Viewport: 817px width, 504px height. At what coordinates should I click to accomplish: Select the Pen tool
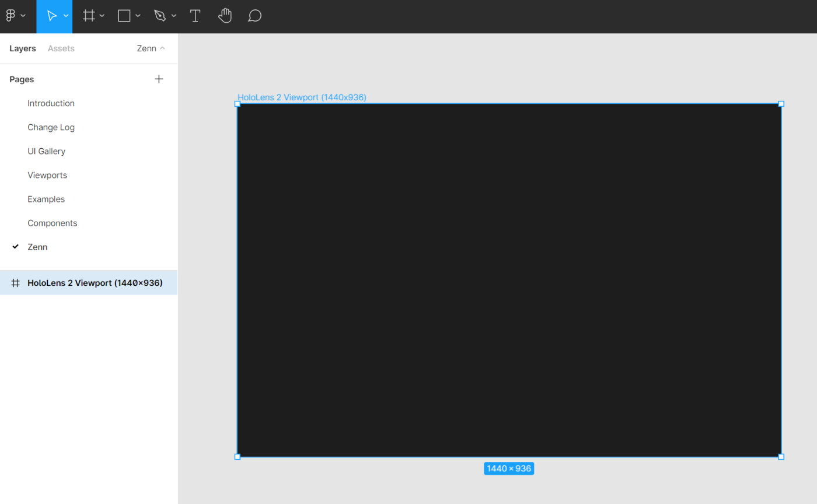pyautogui.click(x=160, y=16)
